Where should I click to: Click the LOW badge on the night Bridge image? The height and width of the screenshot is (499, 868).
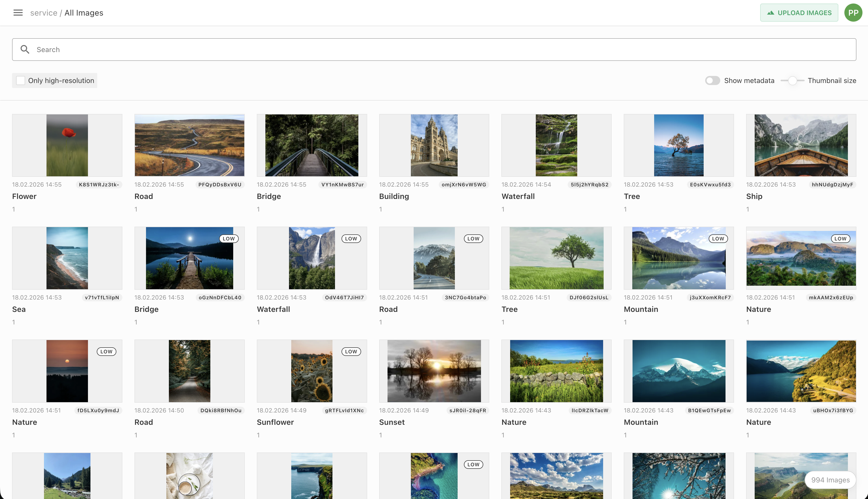[x=229, y=238]
